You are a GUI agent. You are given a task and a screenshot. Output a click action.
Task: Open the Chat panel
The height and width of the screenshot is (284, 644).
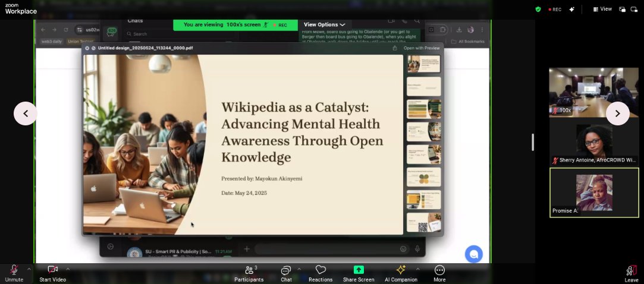point(286,273)
